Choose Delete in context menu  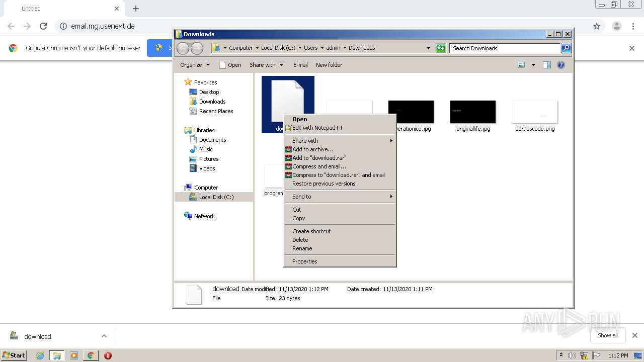tap(340, 240)
